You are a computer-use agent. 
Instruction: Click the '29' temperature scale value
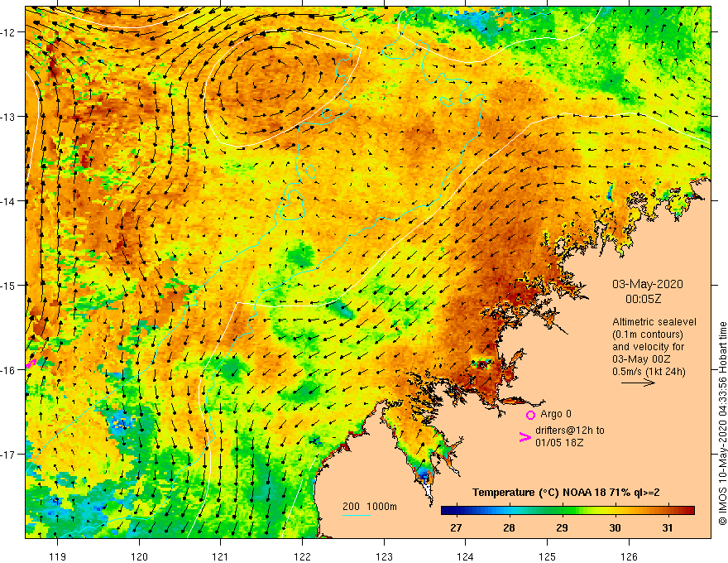(562, 527)
